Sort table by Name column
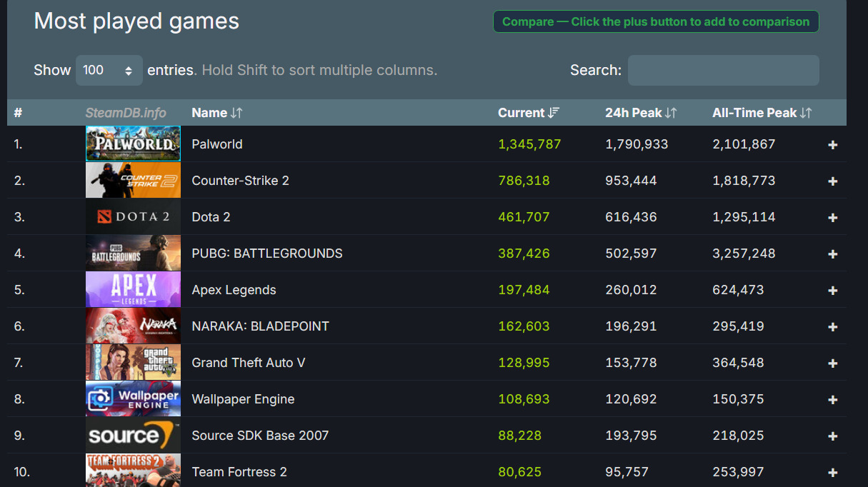The width and height of the screenshot is (868, 487). 217,113
